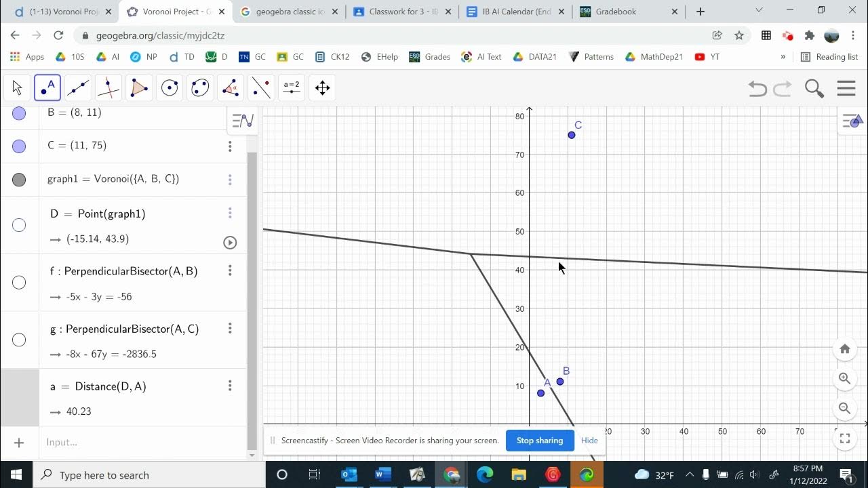
Task: Select the Move Graphics View tool
Action: [323, 88]
